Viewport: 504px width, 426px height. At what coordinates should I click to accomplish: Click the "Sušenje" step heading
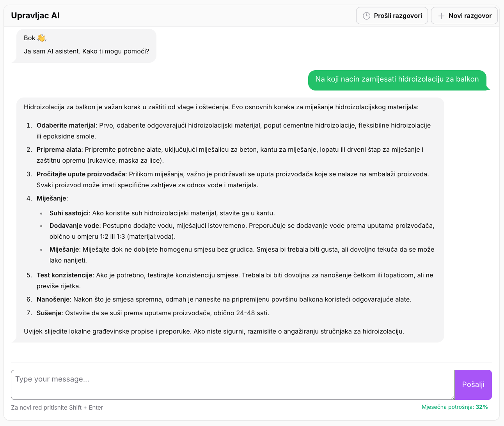pyautogui.click(x=49, y=313)
